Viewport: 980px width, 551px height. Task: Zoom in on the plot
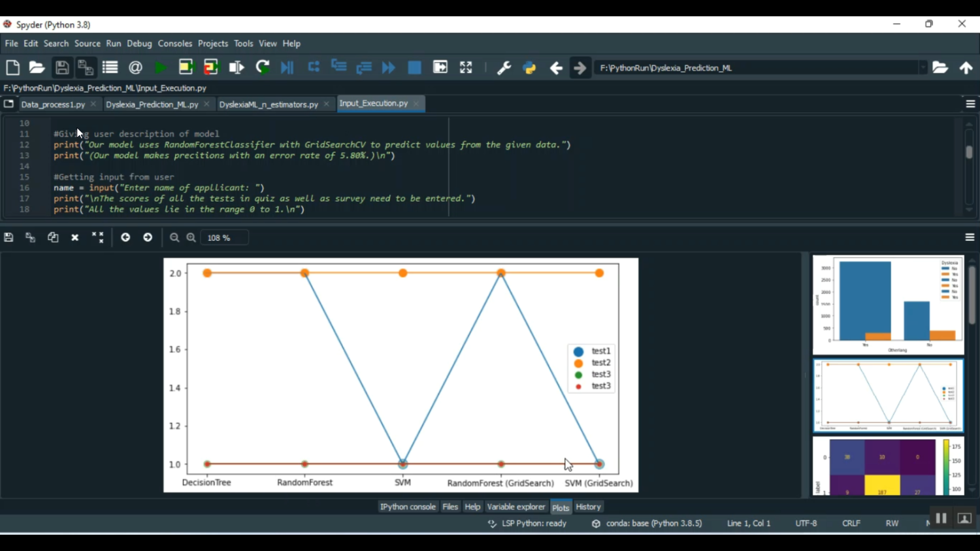click(x=191, y=238)
